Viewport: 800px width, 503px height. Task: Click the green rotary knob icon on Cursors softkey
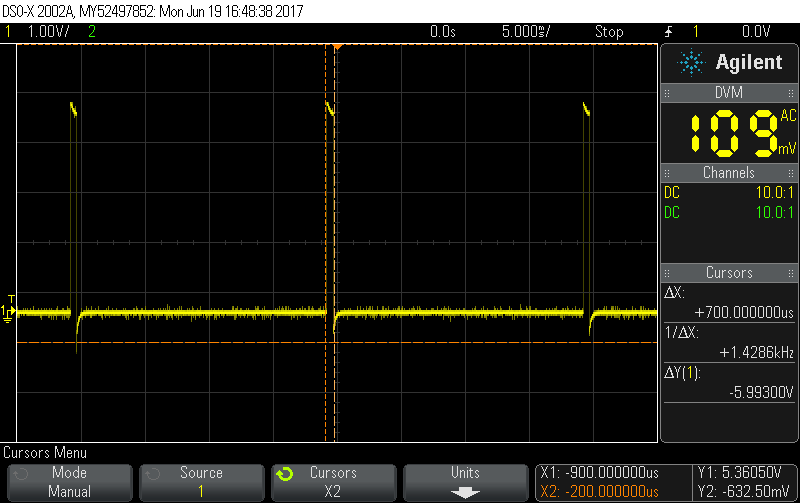point(285,473)
